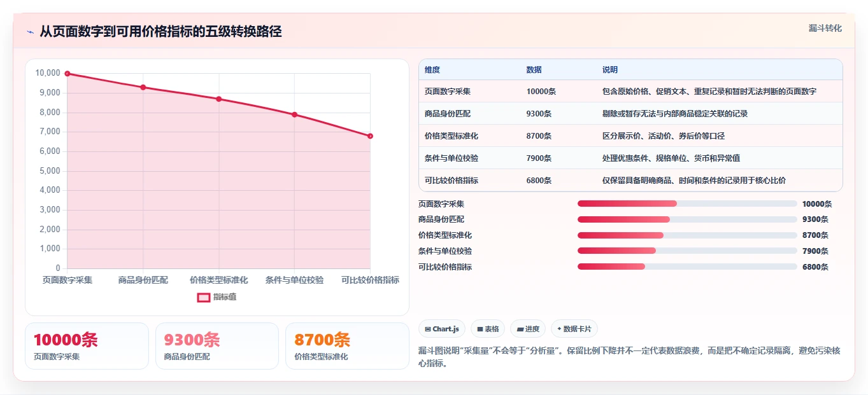Click the 5,000 y-axis label
Viewport: 868px width, 395px height.
[50, 171]
